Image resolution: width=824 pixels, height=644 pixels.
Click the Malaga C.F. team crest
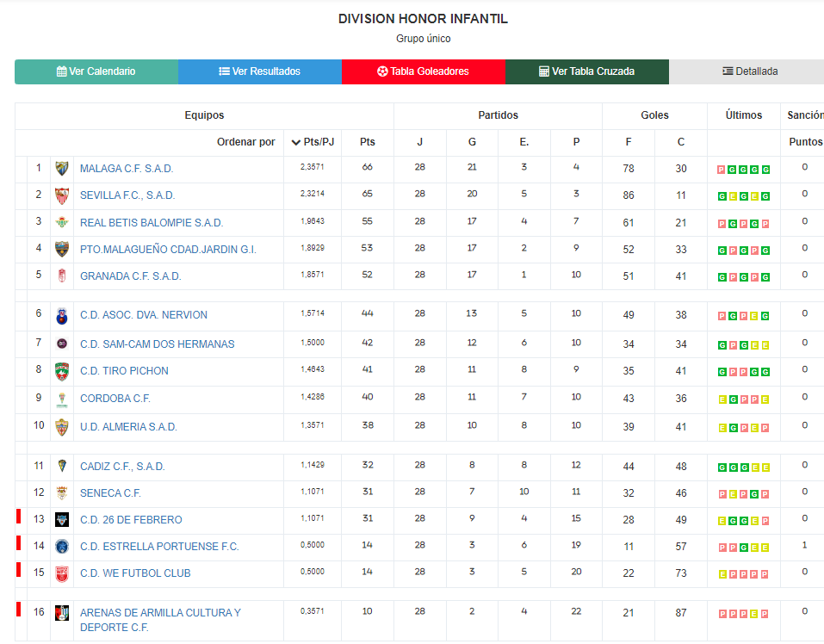click(x=62, y=169)
